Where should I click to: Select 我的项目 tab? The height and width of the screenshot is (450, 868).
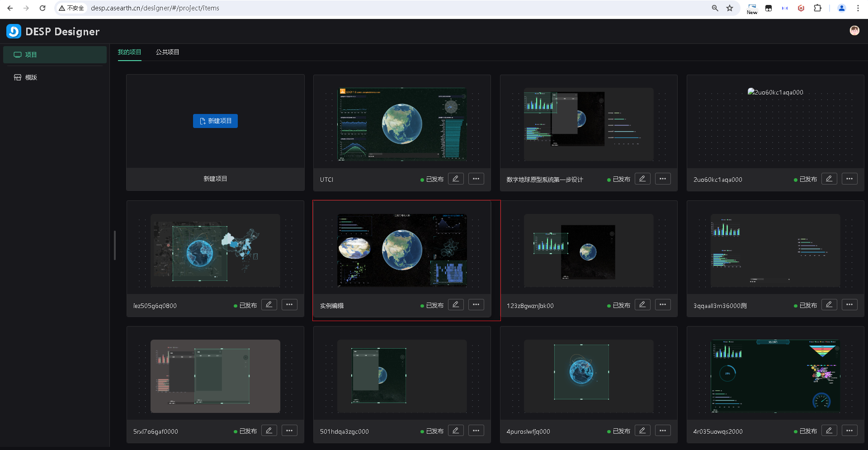pyautogui.click(x=129, y=52)
